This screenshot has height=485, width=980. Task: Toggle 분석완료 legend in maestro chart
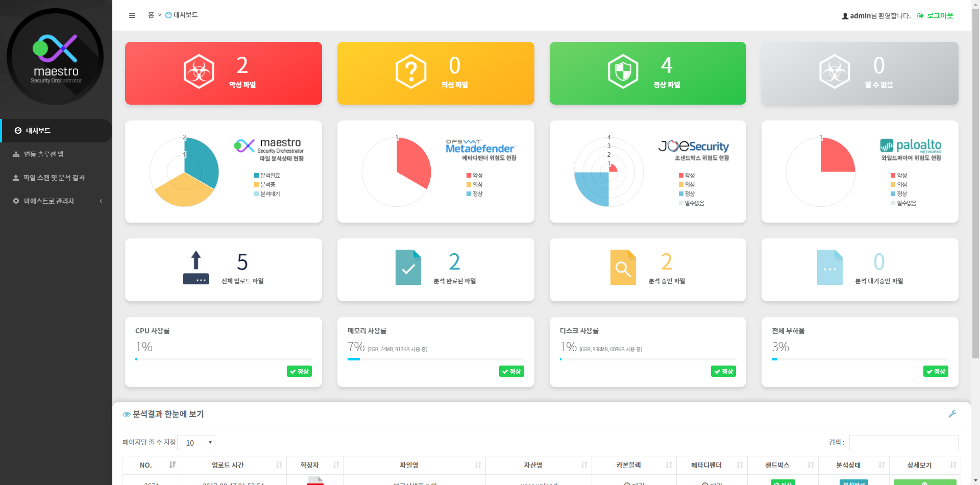[x=269, y=176]
